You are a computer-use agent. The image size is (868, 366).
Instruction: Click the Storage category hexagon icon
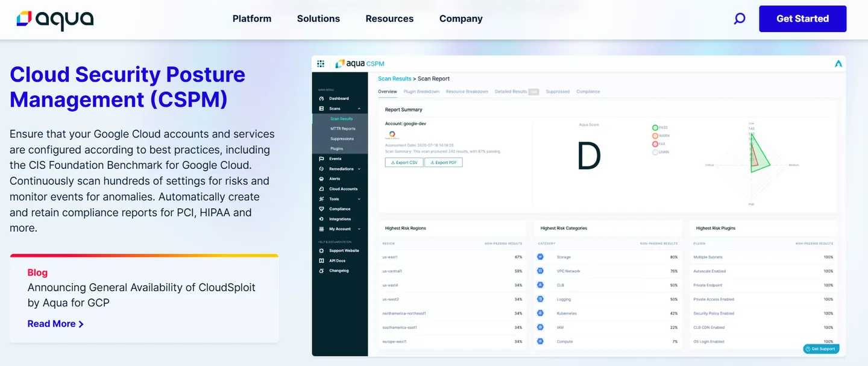click(x=540, y=257)
